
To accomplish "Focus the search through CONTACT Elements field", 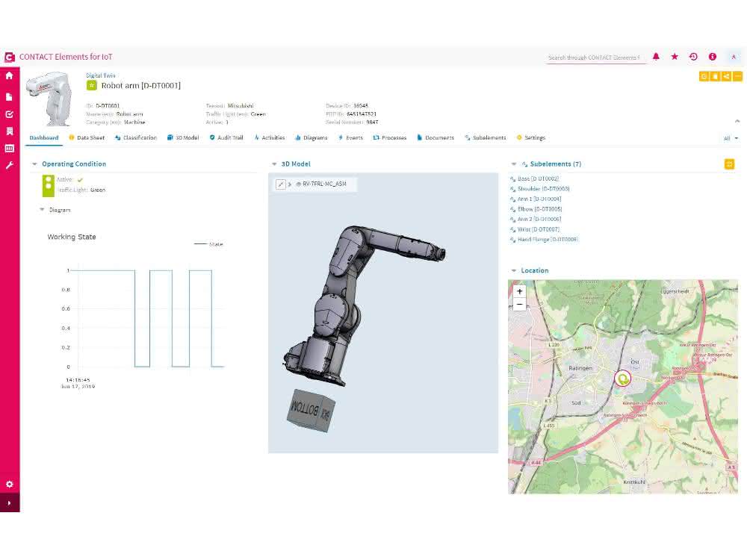I will point(595,57).
